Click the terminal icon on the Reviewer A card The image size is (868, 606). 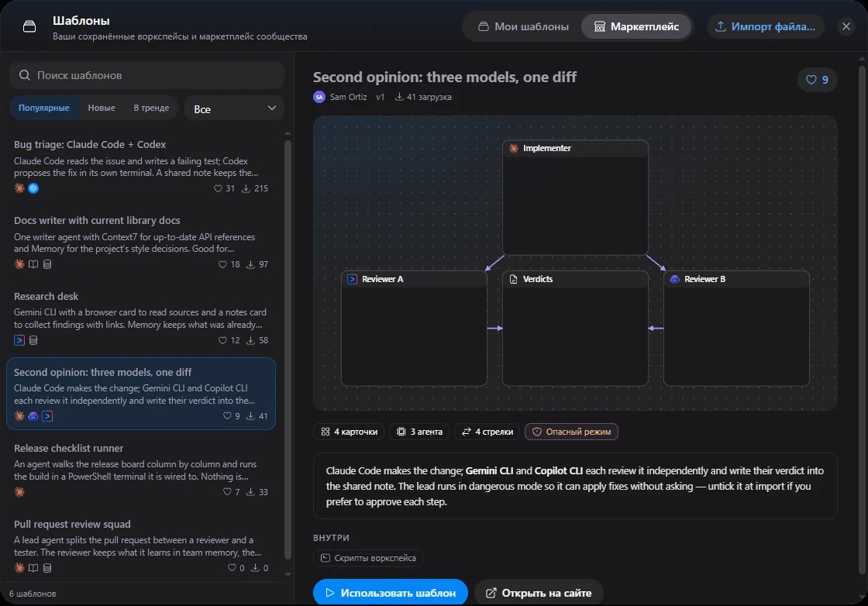(x=352, y=279)
